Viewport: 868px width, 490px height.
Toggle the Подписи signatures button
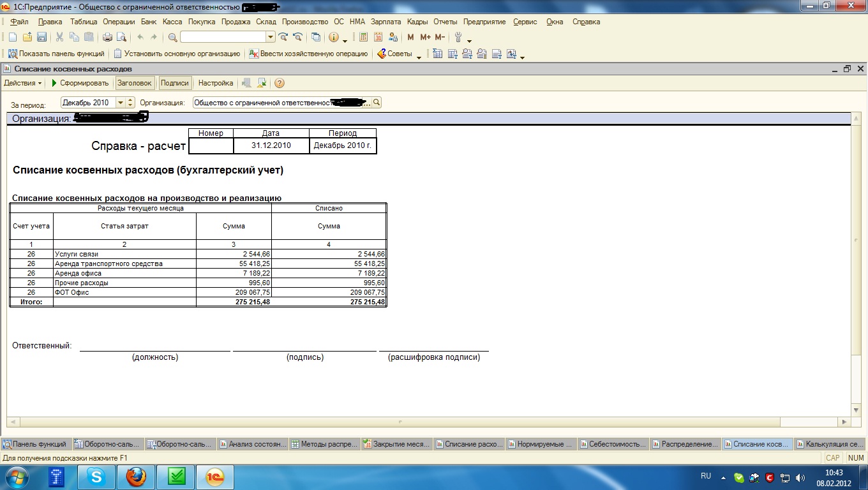[x=175, y=83]
